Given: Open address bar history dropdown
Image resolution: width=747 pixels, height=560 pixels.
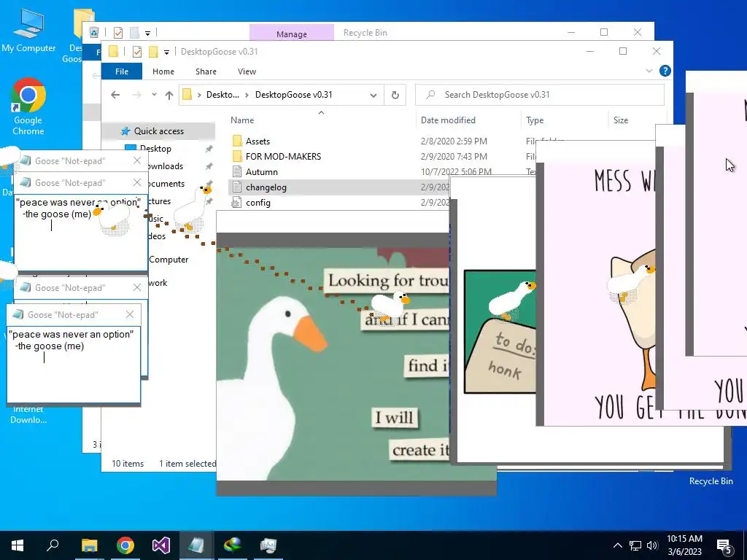Looking at the screenshot, I should click(373, 96).
